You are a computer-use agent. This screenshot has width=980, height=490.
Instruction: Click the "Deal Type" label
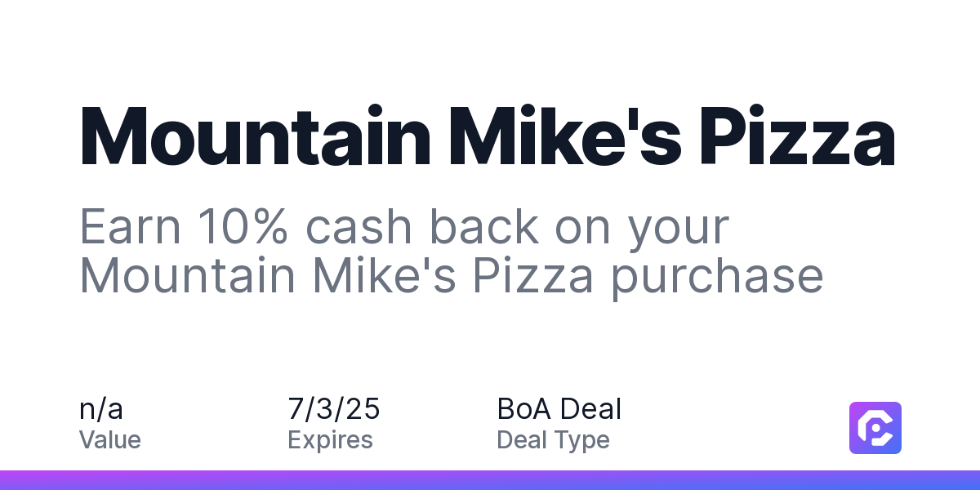click(553, 441)
